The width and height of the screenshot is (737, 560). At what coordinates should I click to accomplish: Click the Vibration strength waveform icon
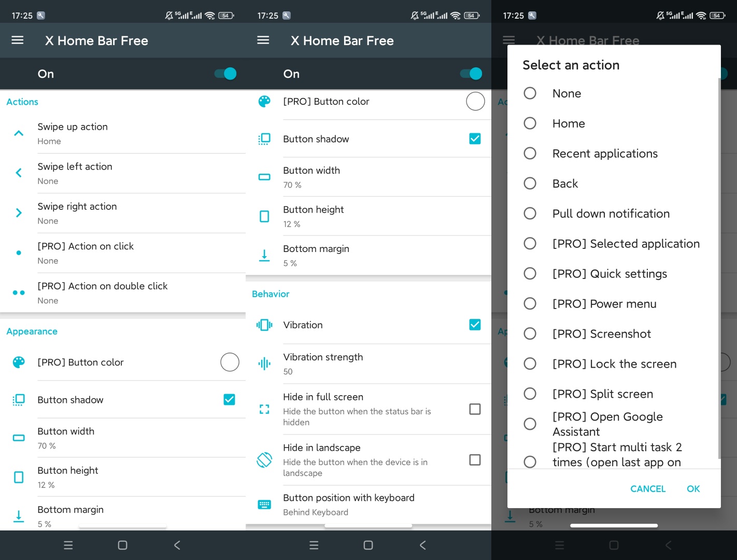tap(264, 364)
